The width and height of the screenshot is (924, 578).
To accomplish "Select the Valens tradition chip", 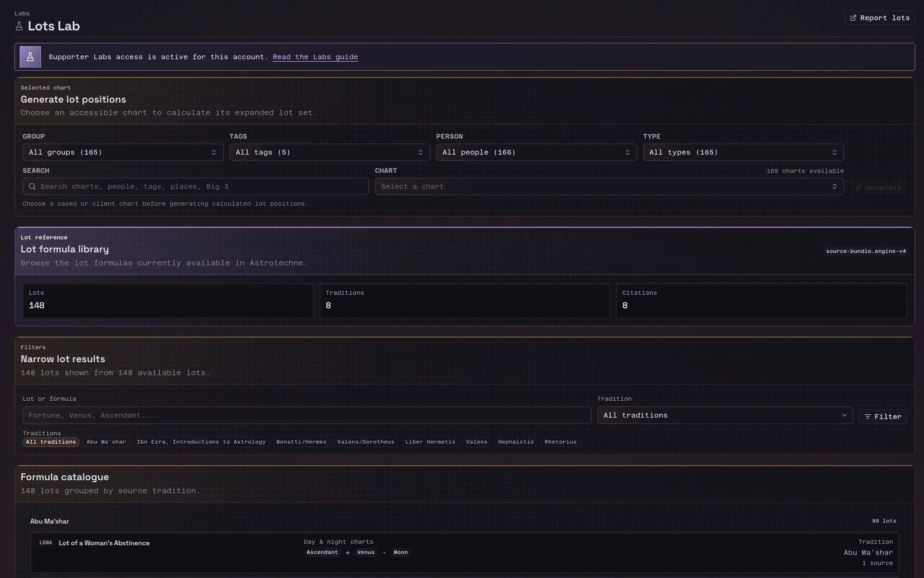I will (476, 442).
